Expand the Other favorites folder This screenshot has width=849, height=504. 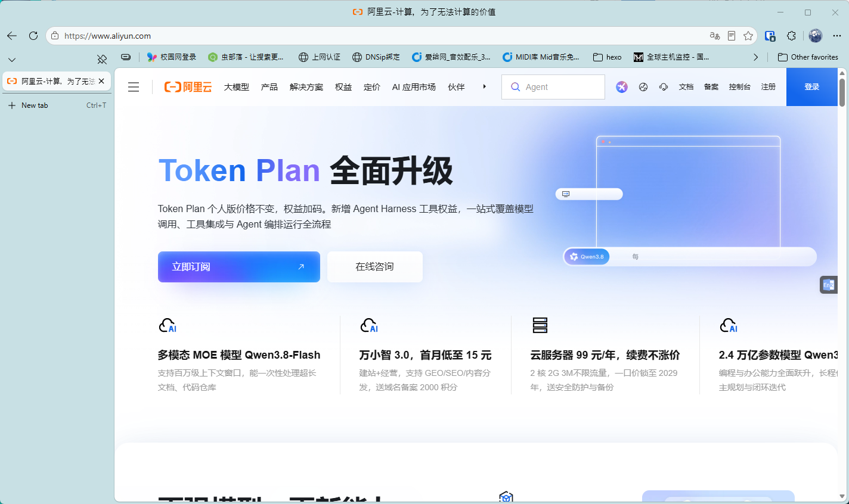click(808, 57)
